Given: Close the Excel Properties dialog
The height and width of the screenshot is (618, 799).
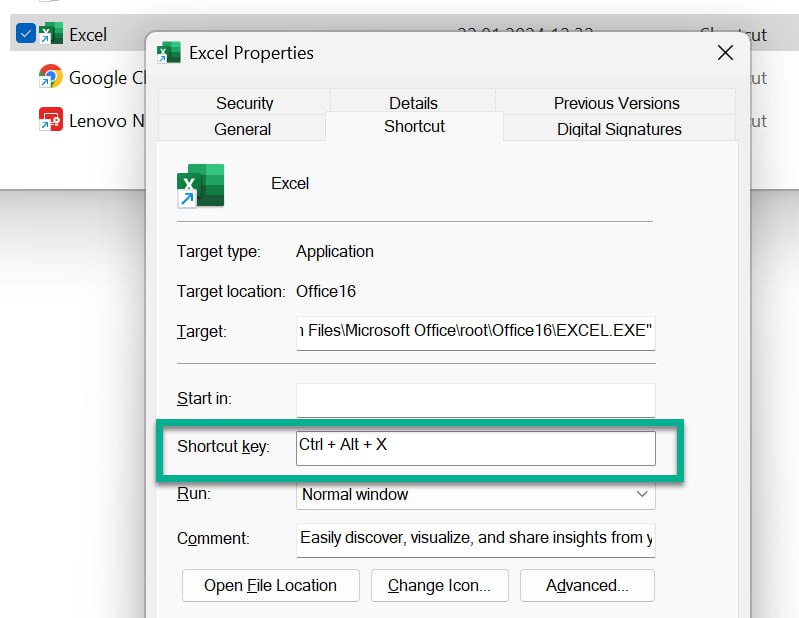Looking at the screenshot, I should coord(725,52).
